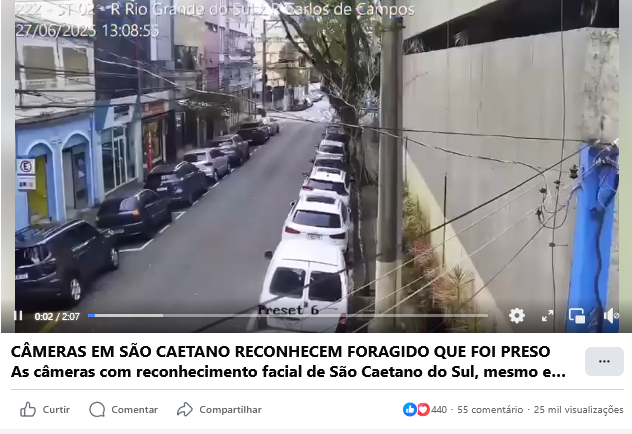Click the Comentar speech bubble icon
632x434 pixels.
[x=97, y=409]
